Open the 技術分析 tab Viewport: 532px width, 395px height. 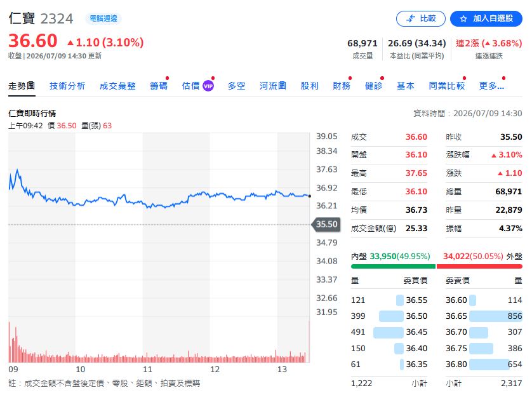coord(67,86)
